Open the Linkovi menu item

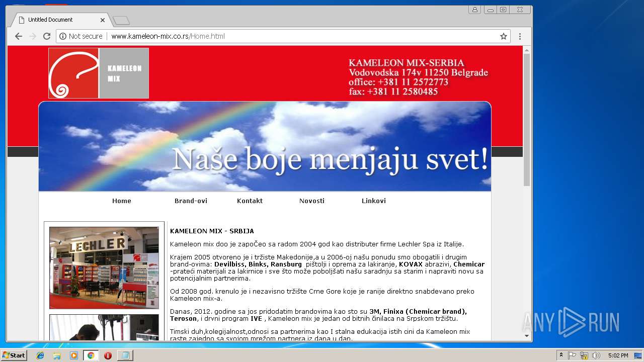coord(374,201)
